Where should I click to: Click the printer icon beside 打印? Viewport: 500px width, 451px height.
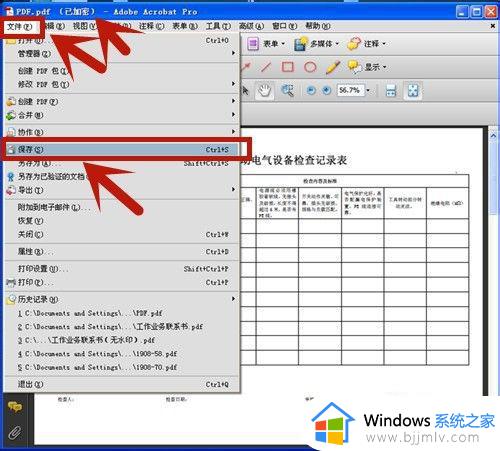tap(11, 283)
